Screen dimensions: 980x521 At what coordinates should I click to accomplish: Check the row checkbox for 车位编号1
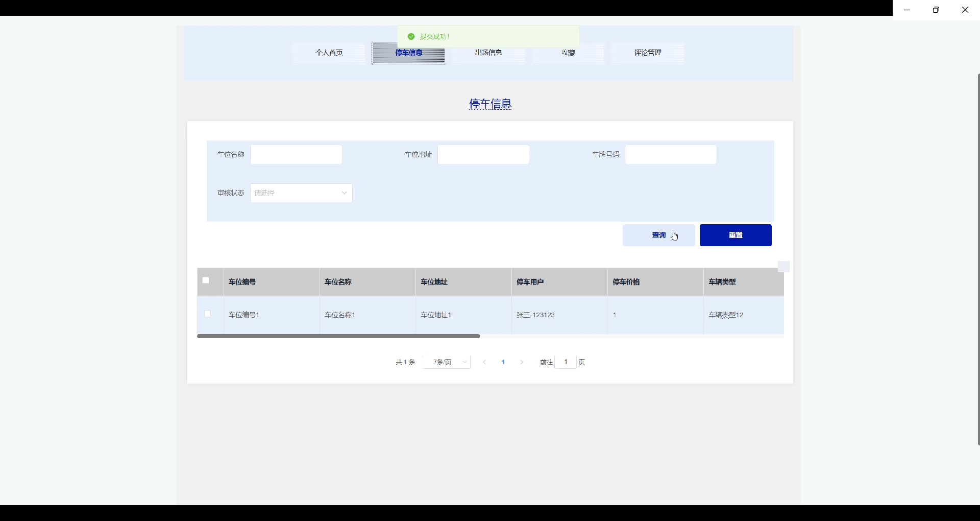coord(207,314)
